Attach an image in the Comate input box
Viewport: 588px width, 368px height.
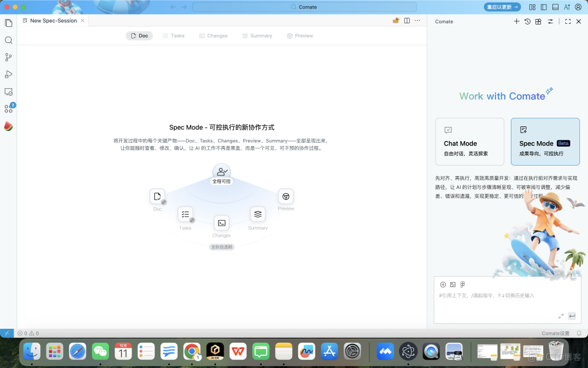click(x=453, y=284)
